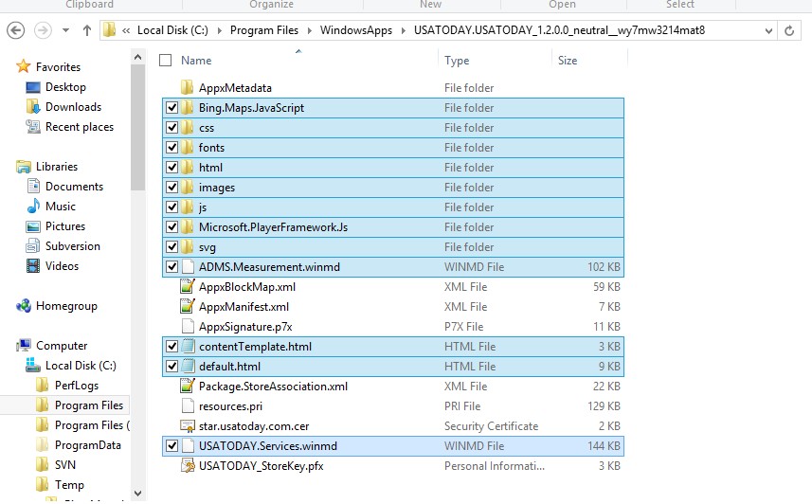
Task: Click Local Disk (C:) breadcrumb
Action: point(172,30)
